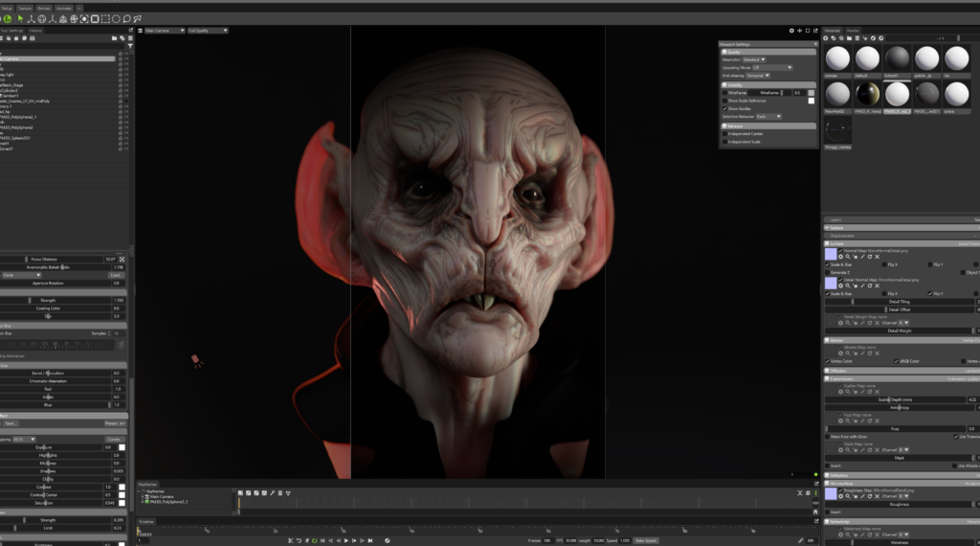This screenshot has width=980, height=546.
Task: Click new folder icon in scene panel
Action: coord(114,38)
